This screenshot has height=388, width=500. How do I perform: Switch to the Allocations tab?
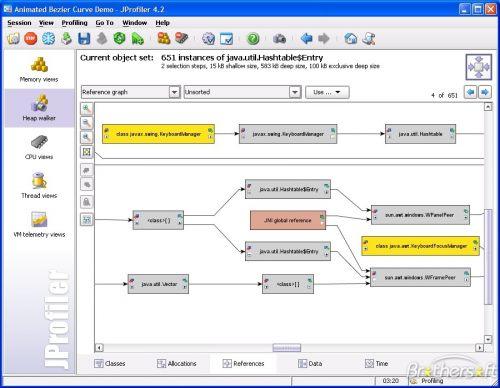coord(177,363)
